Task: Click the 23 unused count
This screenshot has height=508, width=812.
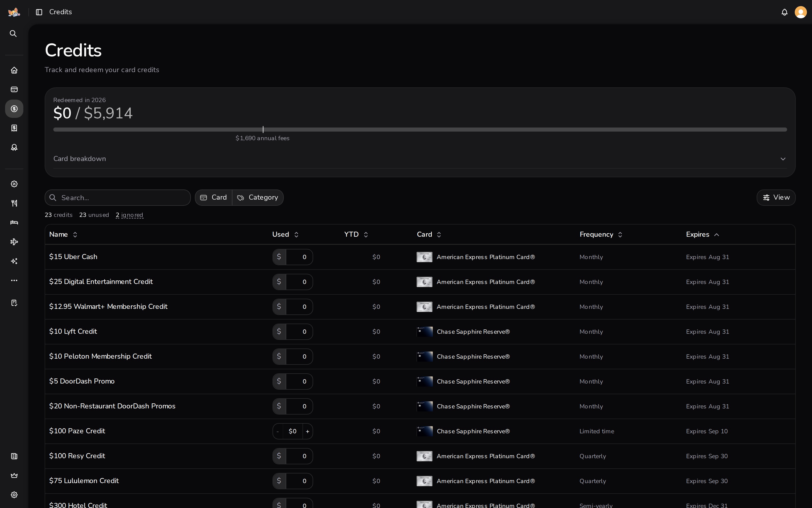Action: (94, 215)
